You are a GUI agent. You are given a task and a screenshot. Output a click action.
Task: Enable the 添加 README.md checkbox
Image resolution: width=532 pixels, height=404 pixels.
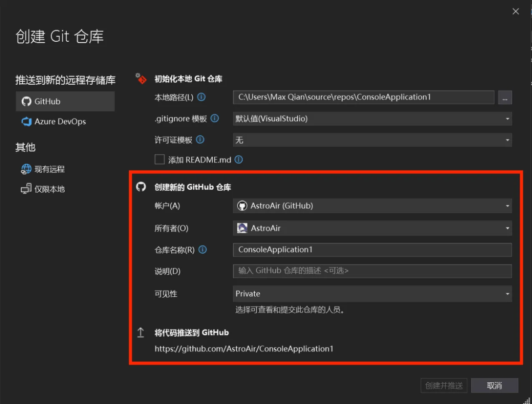pos(160,160)
